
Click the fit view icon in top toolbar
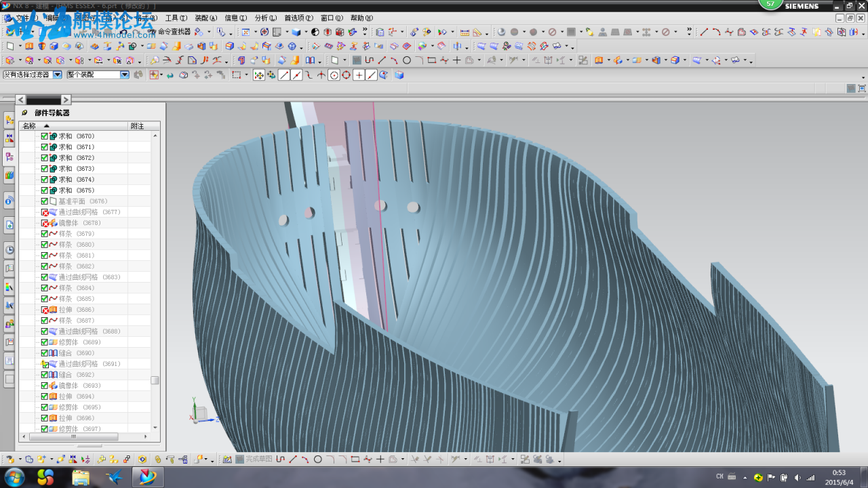245,32
